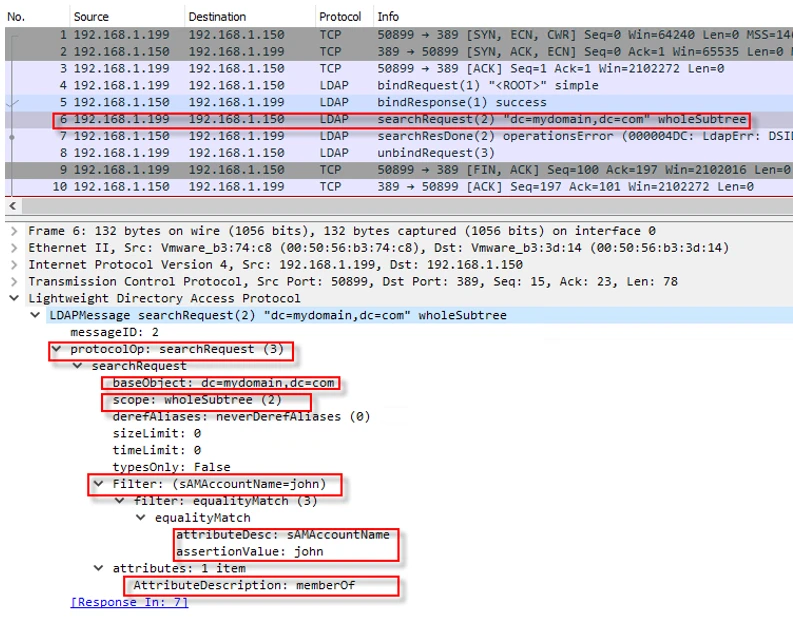
Task: Expand Transmission Control Protocol section
Action: 13,282
